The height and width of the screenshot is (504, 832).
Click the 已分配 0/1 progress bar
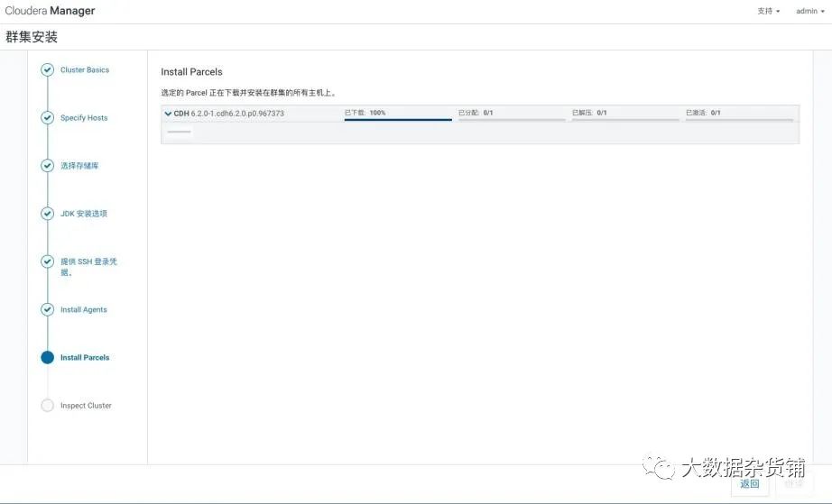pos(512,120)
